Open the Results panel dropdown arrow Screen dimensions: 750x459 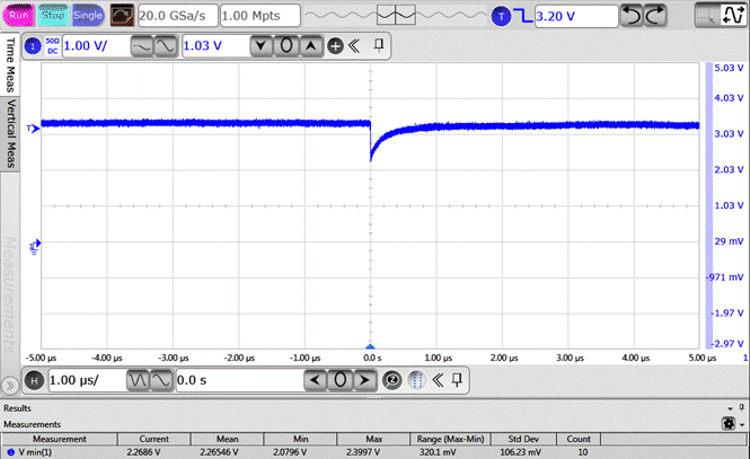[730, 409]
